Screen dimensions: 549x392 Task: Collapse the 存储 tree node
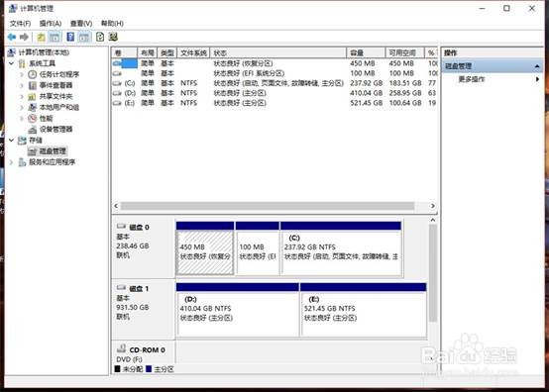point(12,141)
